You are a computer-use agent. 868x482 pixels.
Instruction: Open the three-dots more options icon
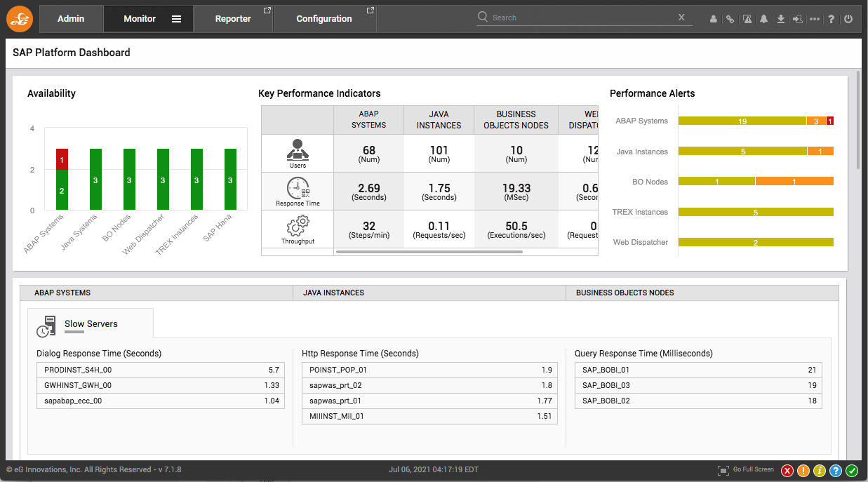(x=815, y=20)
